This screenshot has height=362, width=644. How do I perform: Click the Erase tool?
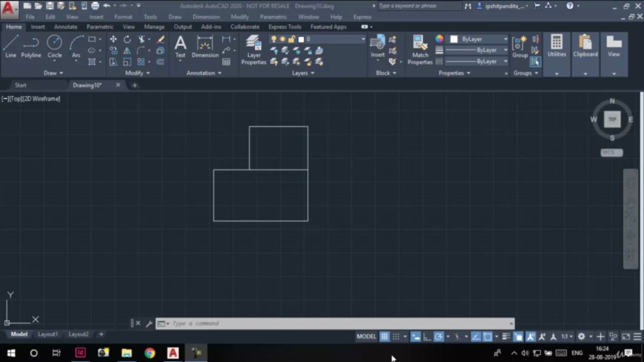[x=160, y=39]
